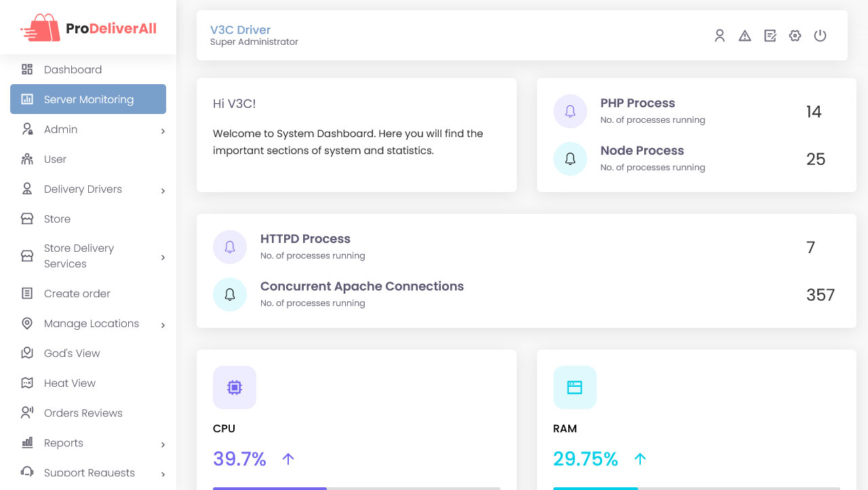This screenshot has height=490, width=868.
Task: Click the Node Process bell icon
Action: coord(570,159)
